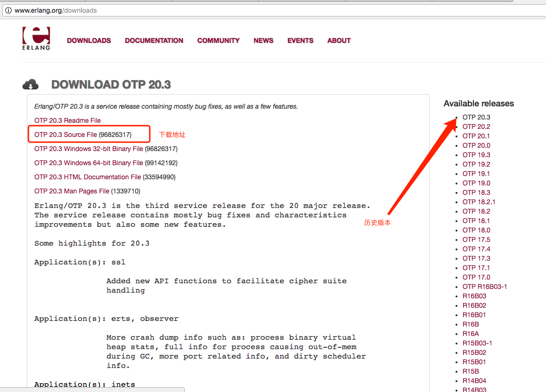
Task: Click the cloud download icon beside heading
Action: (31, 85)
